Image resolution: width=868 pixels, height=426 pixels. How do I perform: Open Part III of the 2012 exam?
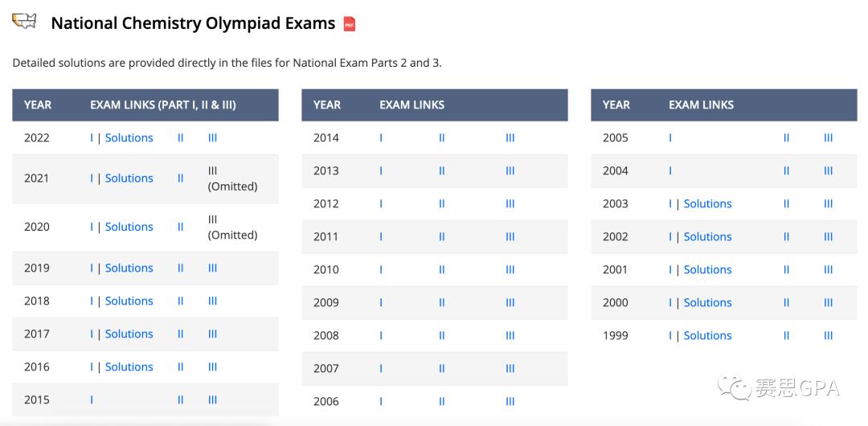(510, 203)
